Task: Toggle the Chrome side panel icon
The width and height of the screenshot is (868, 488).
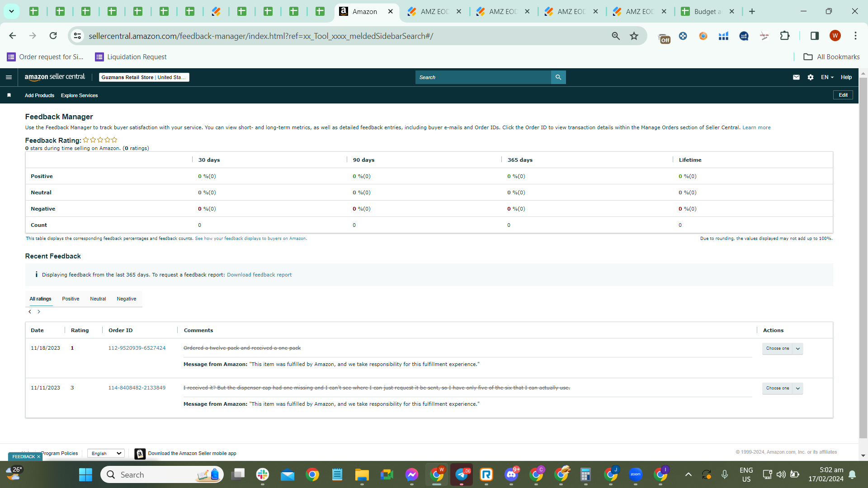Action: (x=815, y=36)
